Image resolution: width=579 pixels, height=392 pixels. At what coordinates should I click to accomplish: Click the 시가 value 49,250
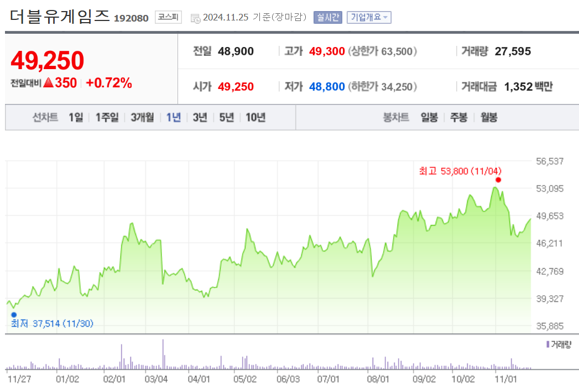click(x=236, y=86)
